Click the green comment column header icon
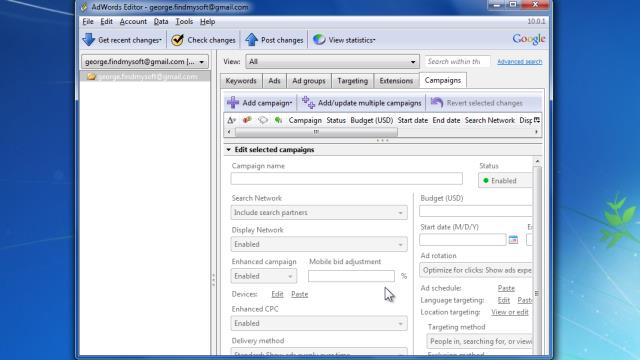The image size is (640, 360). pos(278,120)
